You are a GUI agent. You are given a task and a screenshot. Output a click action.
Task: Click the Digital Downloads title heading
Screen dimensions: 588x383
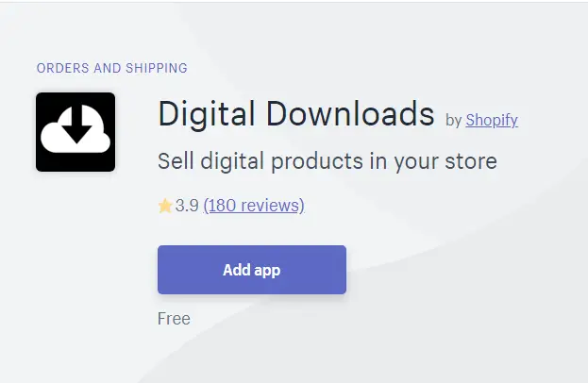(x=295, y=113)
